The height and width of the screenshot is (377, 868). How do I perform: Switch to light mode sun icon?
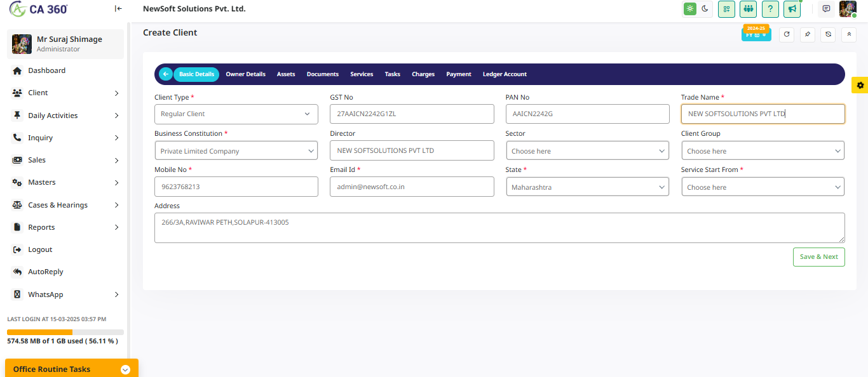pos(689,9)
